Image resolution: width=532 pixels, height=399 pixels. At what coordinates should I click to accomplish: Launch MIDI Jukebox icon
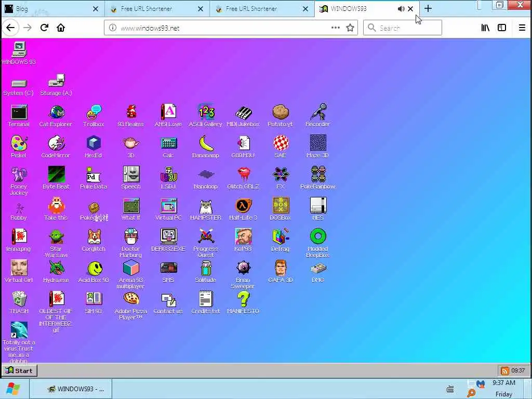tap(243, 116)
